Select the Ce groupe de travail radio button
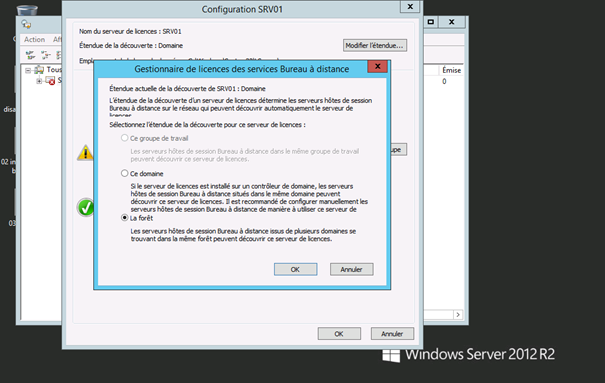The width and height of the screenshot is (605, 383). point(125,138)
